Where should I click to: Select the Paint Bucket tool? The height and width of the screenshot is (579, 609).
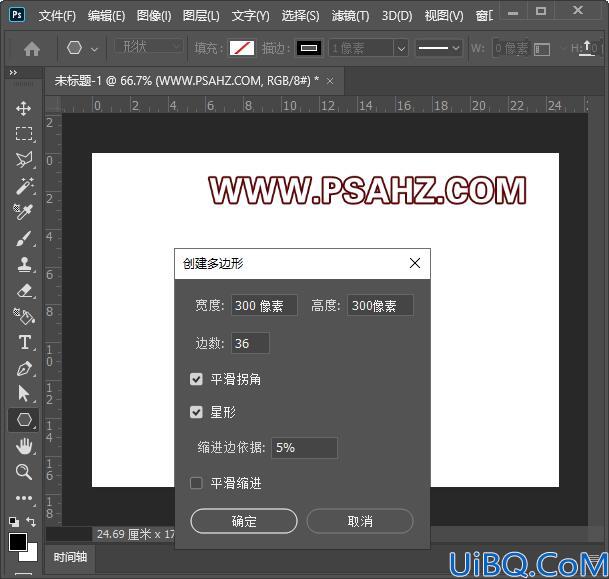(24, 316)
